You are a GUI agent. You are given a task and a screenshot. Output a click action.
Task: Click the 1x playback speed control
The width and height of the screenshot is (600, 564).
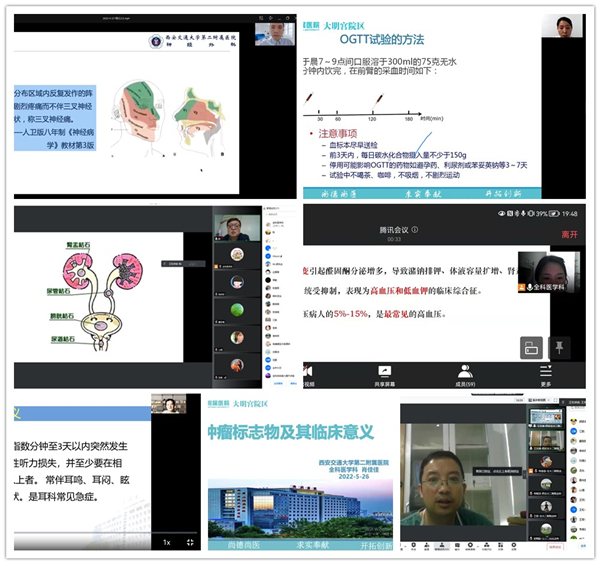tap(167, 542)
